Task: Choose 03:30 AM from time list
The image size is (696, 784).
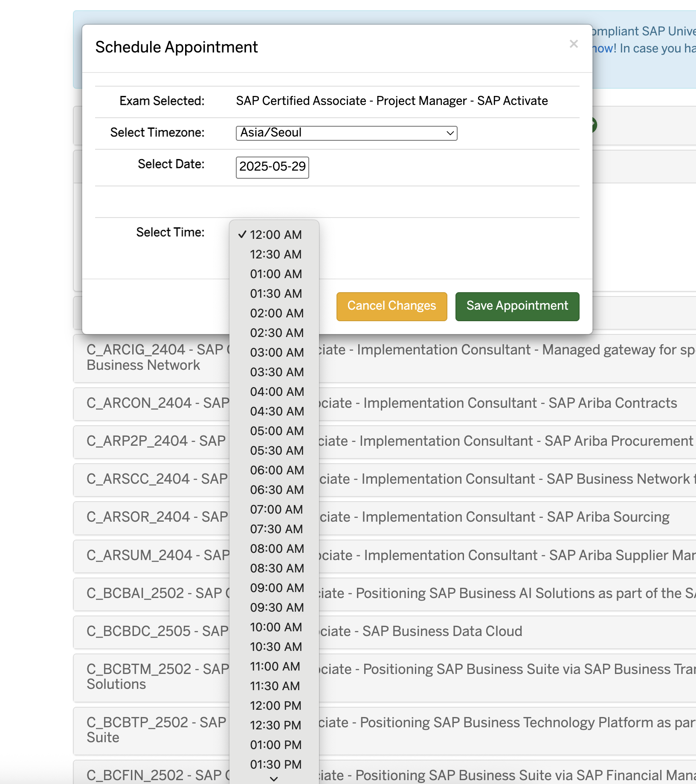Action: [274, 372]
